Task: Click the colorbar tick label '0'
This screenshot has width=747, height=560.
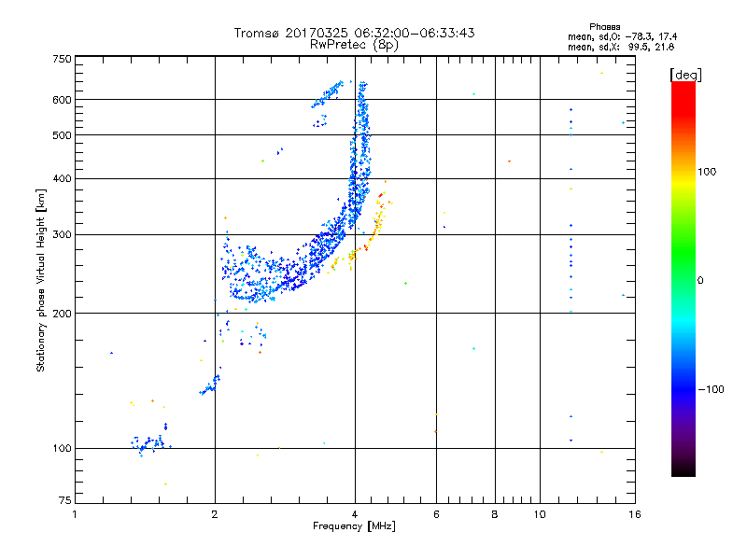Action: (700, 281)
